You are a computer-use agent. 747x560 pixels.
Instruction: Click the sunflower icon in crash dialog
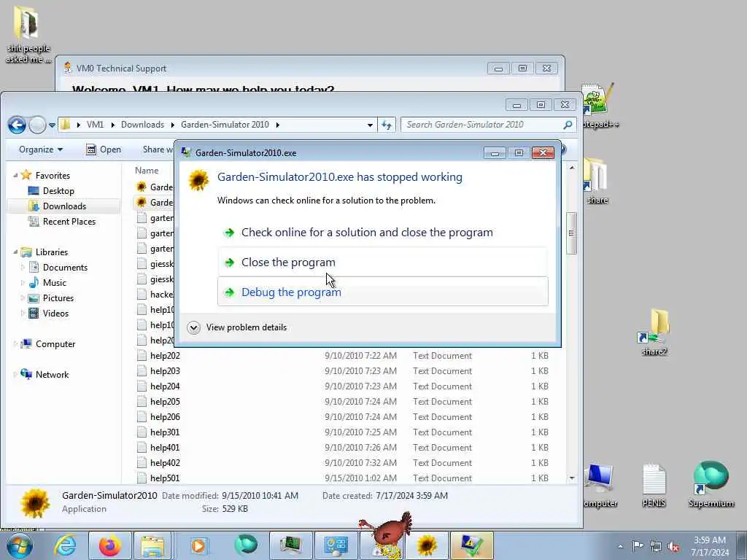point(198,179)
